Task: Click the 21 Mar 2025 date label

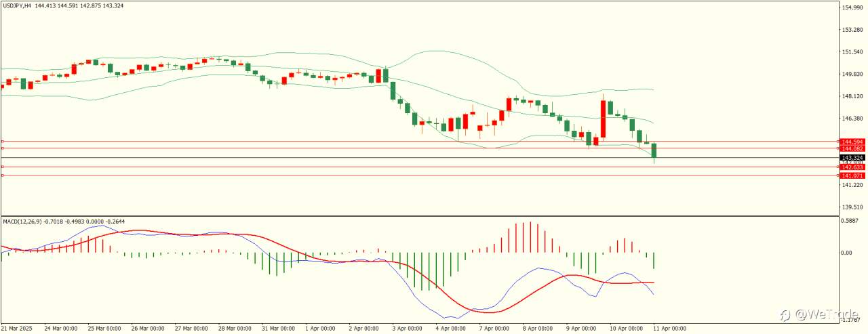Action: [17, 329]
